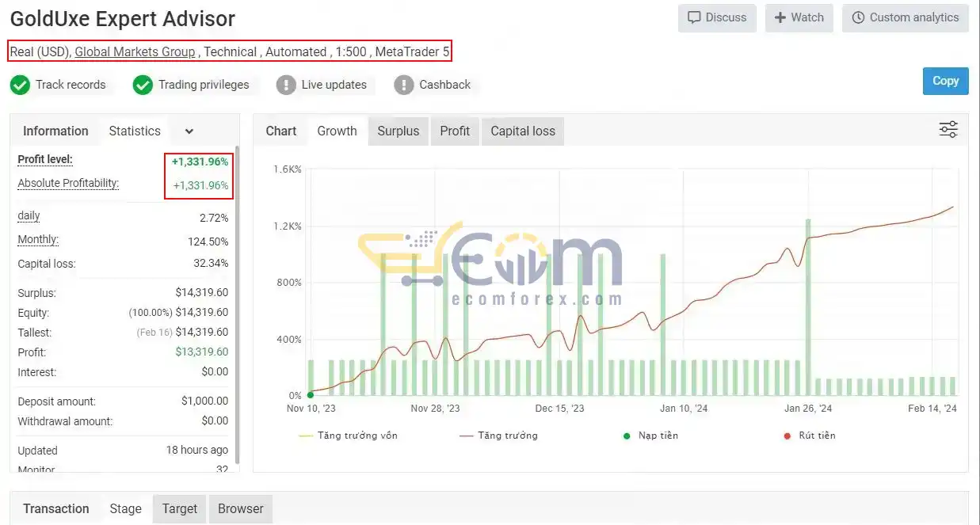This screenshot has width=980, height=525.
Task: Toggle the Rút tiền legend series
Action: 809,436
